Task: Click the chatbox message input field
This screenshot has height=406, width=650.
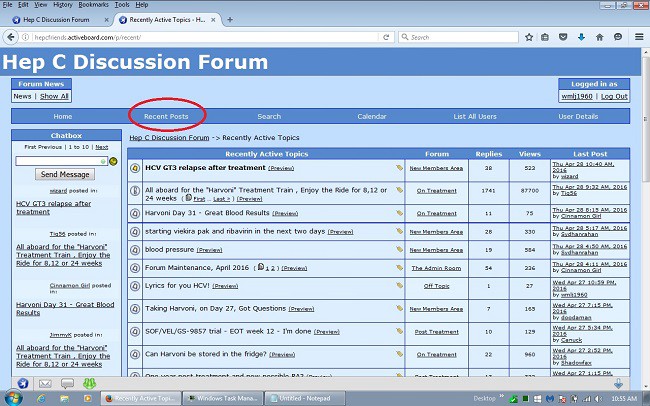Action: [x=61, y=161]
